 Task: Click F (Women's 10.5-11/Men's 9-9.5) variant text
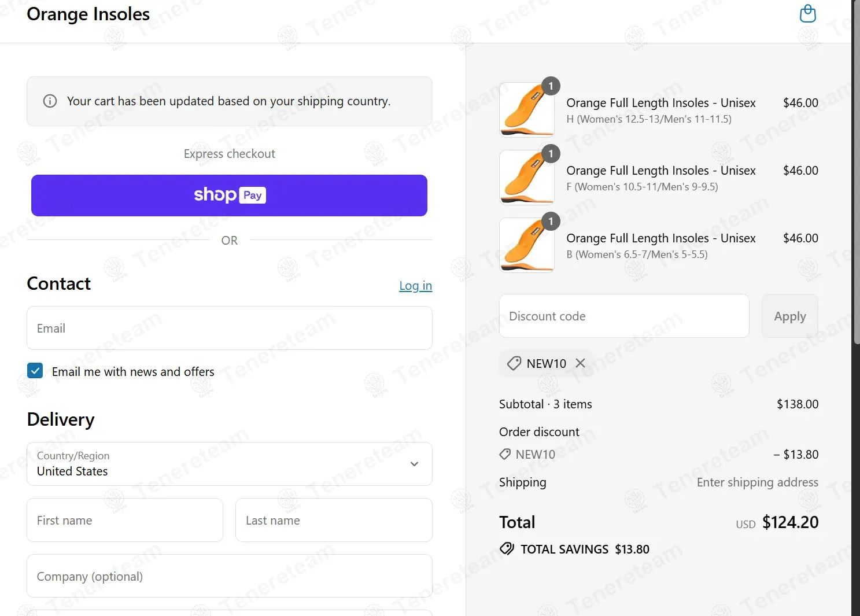tap(643, 187)
